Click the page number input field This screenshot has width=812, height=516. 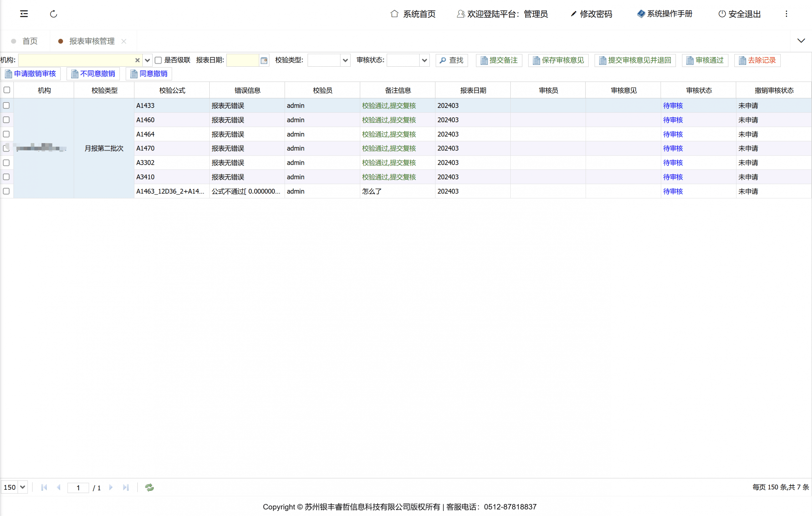pyautogui.click(x=78, y=488)
